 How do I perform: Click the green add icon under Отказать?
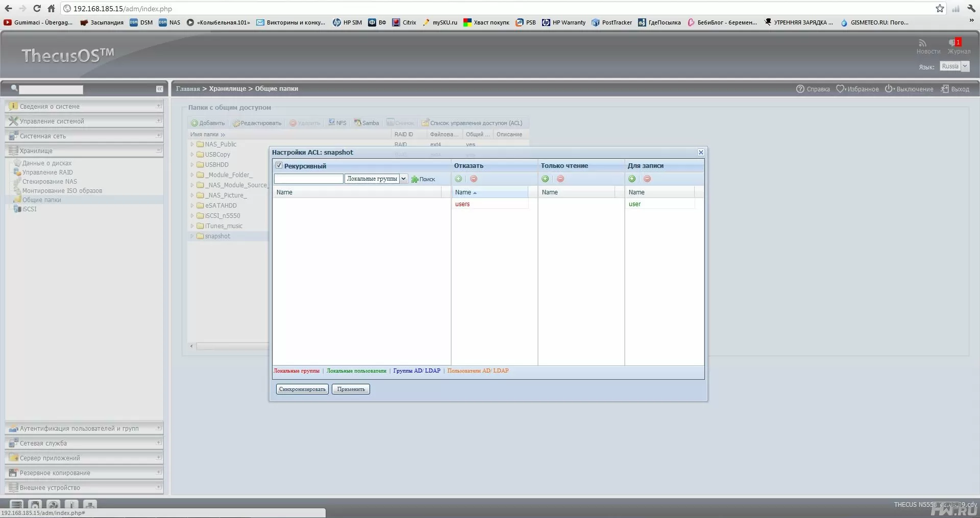[458, 179]
